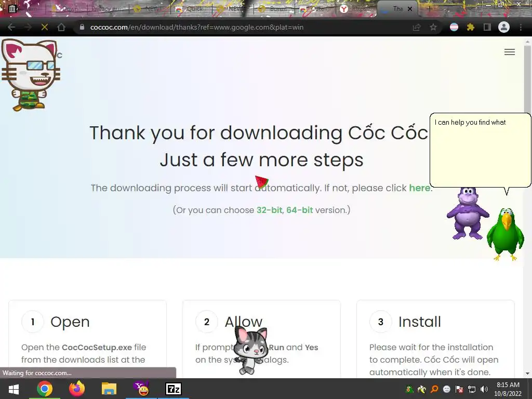Choose the 64-bit version link

coord(300,210)
